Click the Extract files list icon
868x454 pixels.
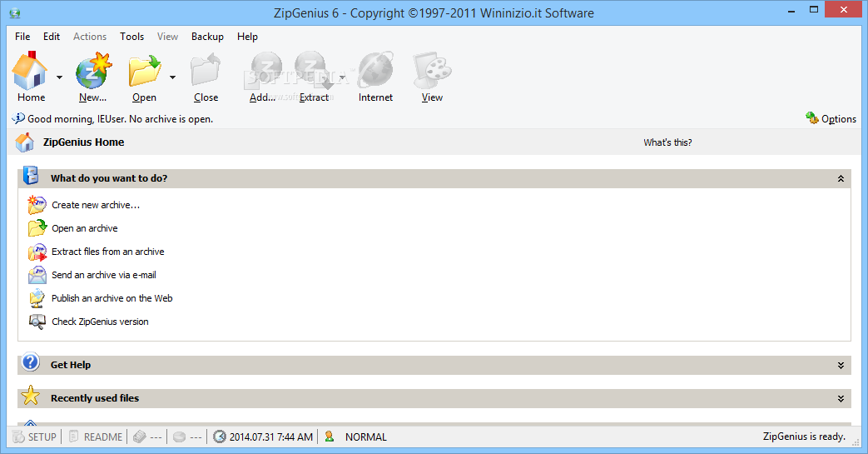point(37,252)
